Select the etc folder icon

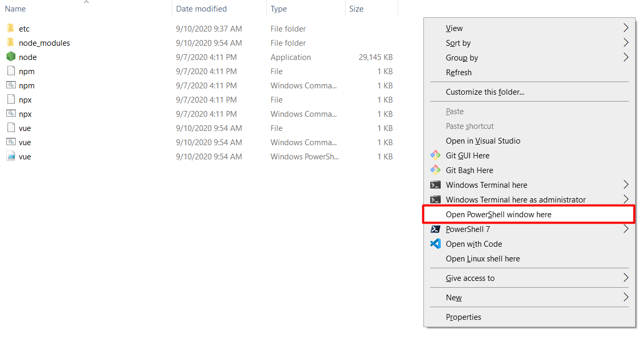tap(11, 28)
